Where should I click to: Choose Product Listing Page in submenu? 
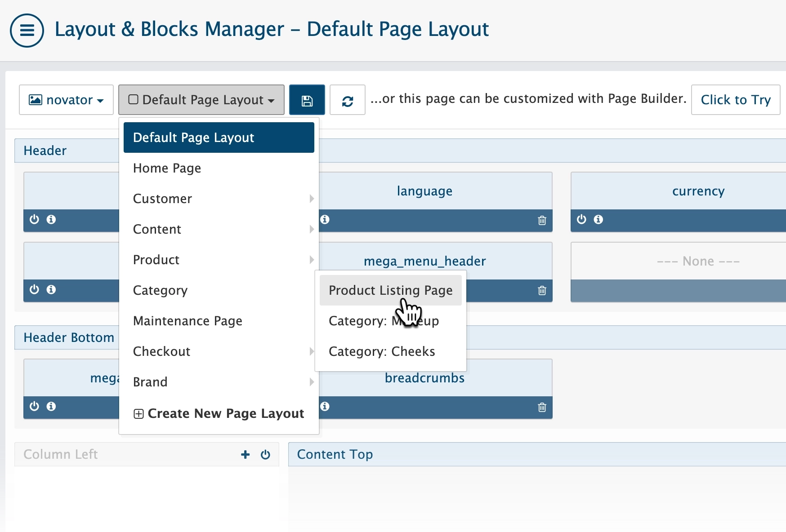pyautogui.click(x=390, y=290)
